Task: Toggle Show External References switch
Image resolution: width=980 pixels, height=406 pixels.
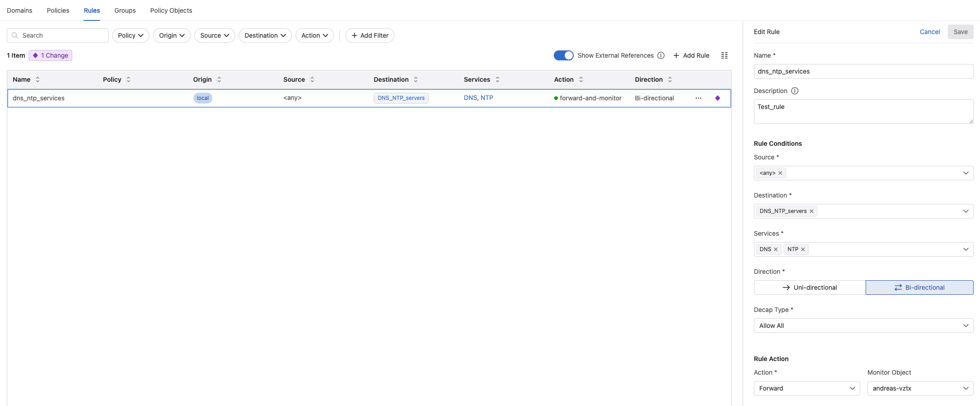Action: [x=563, y=55]
